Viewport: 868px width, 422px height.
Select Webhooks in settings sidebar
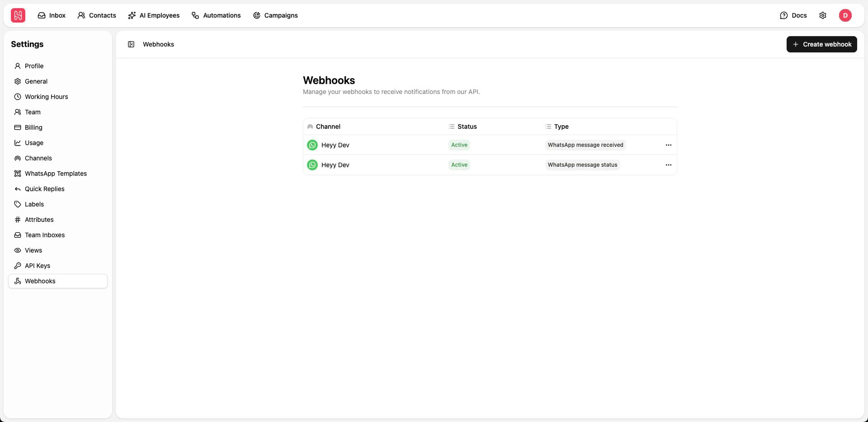tap(58, 281)
